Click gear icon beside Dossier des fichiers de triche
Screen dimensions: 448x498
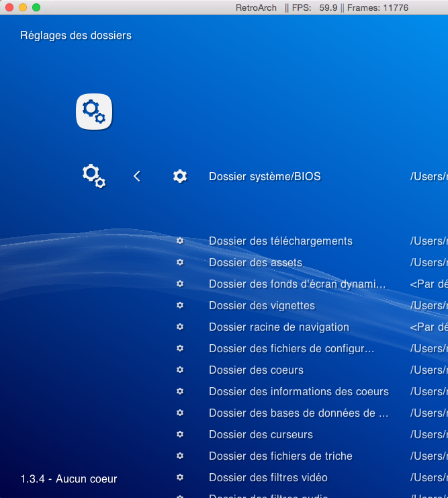[x=180, y=456]
